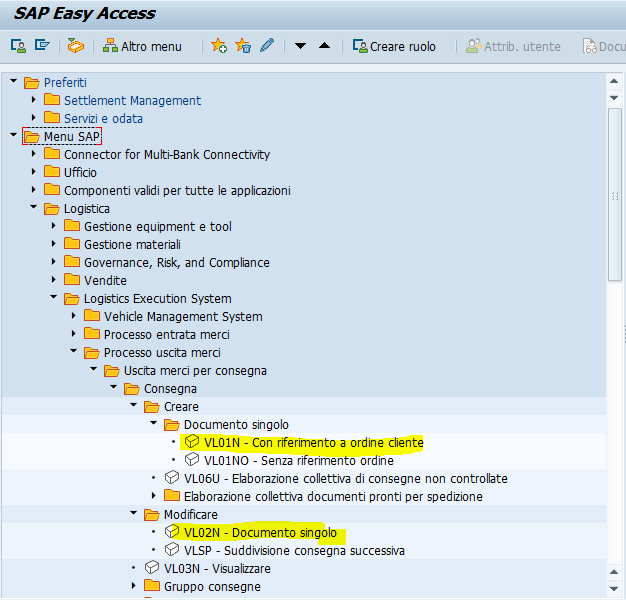Screen dimensions: 626x600
Task: Click the Altro menu button
Action: (x=142, y=46)
